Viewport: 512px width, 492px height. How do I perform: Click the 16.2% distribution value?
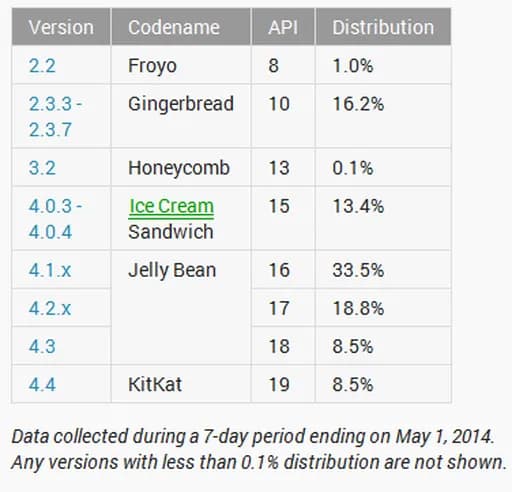tap(358, 104)
